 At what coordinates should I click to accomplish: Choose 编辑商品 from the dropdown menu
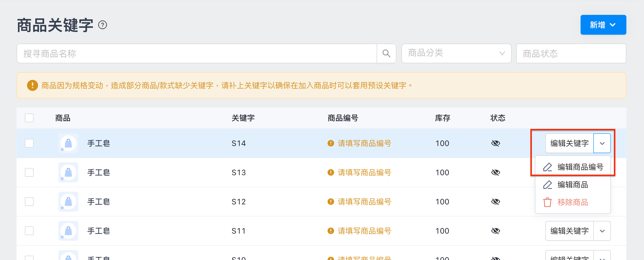point(573,185)
